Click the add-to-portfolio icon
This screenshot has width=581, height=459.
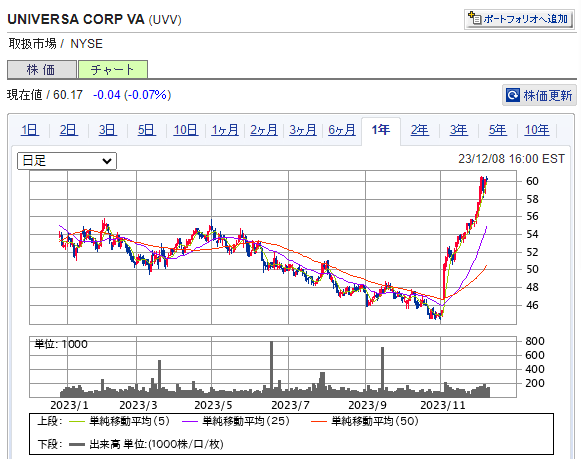474,18
